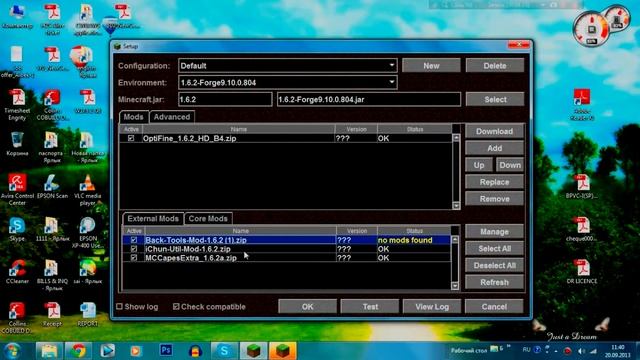Open the CCleaner desktop shortcut
This screenshot has width=640, height=360.
17,271
